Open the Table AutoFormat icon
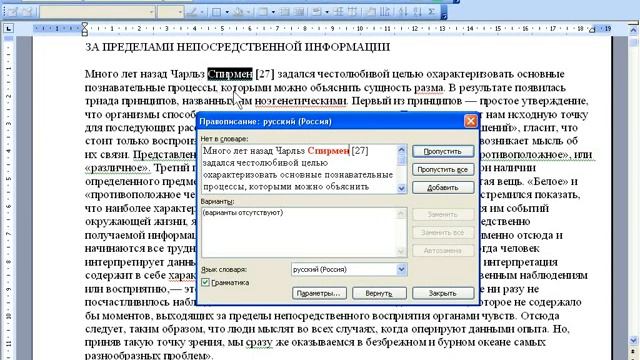This screenshot has width=640, height=360. pos(371,12)
